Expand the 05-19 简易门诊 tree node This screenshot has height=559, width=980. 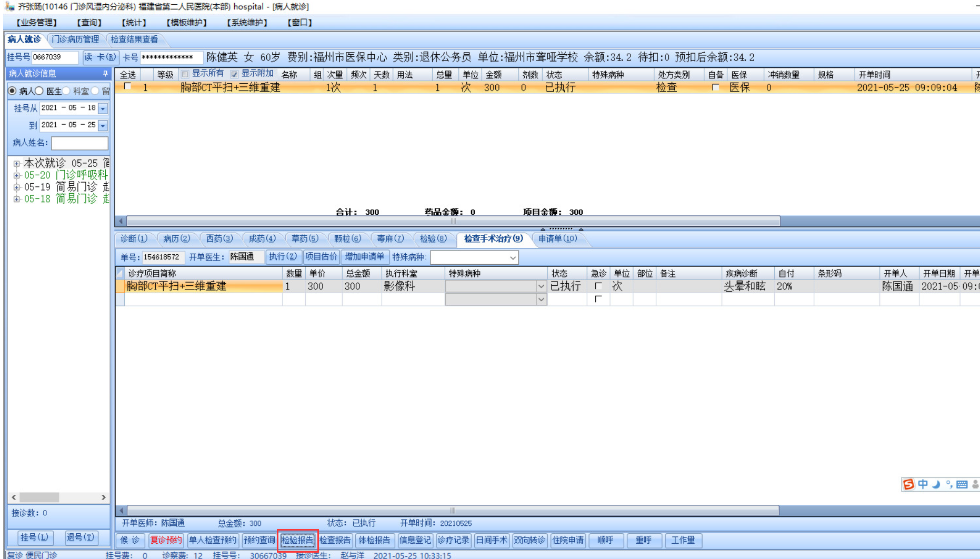coord(17,187)
